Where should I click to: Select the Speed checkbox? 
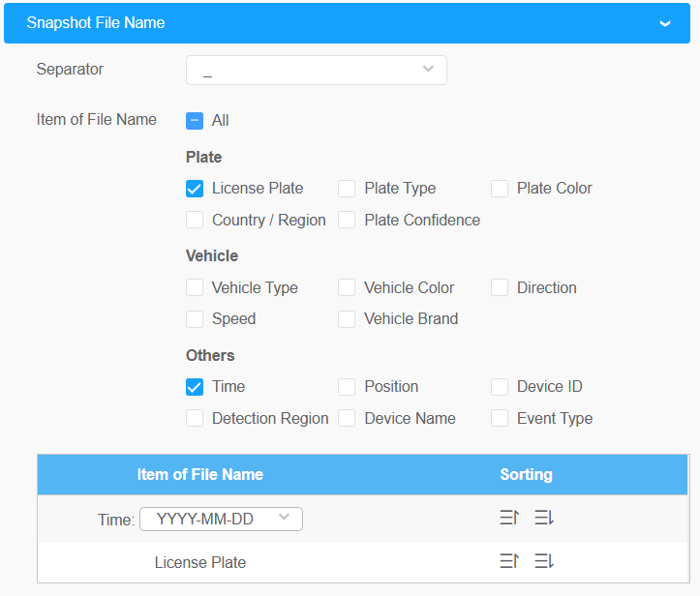pyautogui.click(x=195, y=319)
